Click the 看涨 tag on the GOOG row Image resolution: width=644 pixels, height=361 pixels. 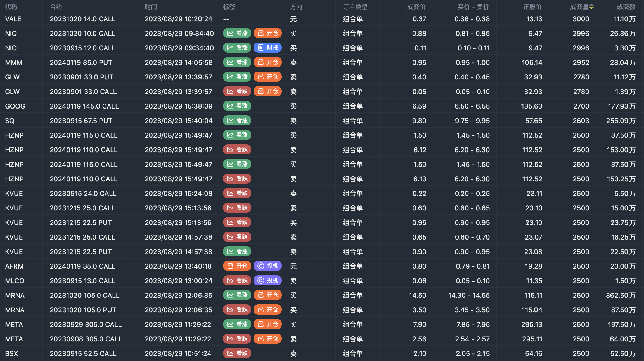[x=237, y=106]
